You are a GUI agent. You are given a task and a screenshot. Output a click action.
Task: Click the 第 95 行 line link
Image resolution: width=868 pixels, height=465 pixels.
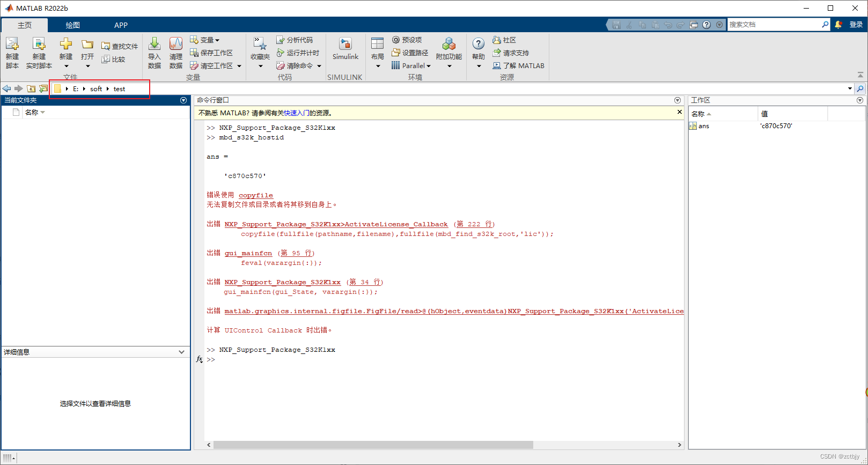(296, 253)
